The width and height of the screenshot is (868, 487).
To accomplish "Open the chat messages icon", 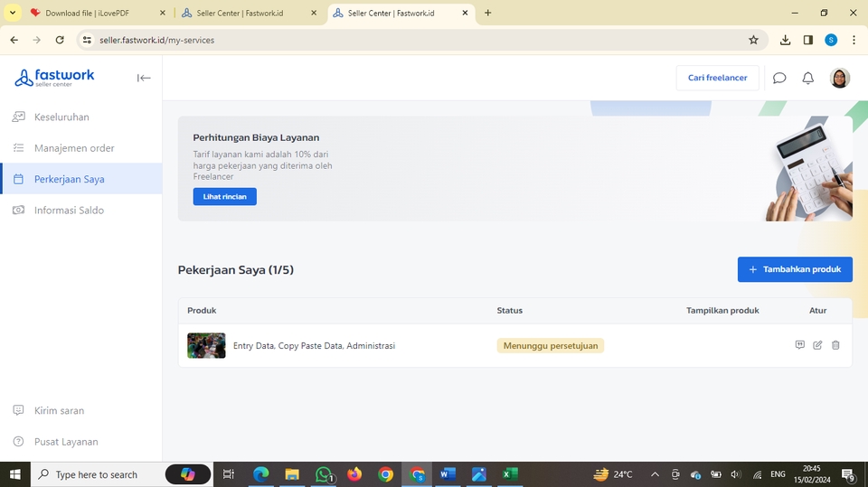I will coord(779,78).
